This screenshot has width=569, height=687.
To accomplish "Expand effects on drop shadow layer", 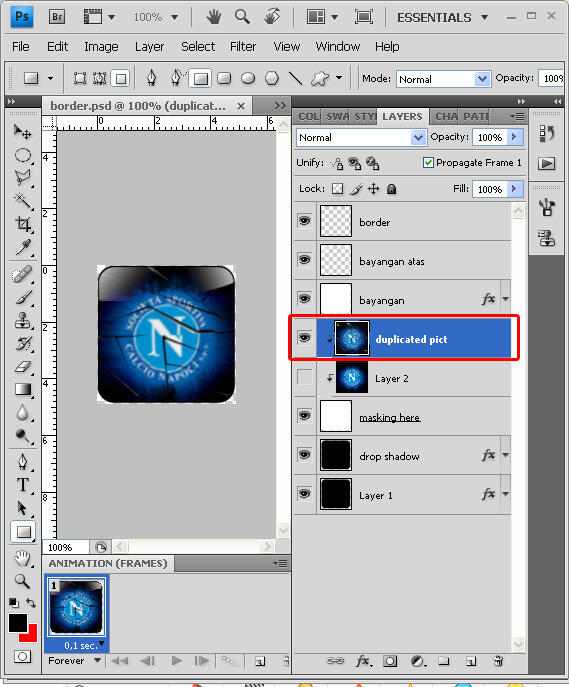I will tap(505, 455).
